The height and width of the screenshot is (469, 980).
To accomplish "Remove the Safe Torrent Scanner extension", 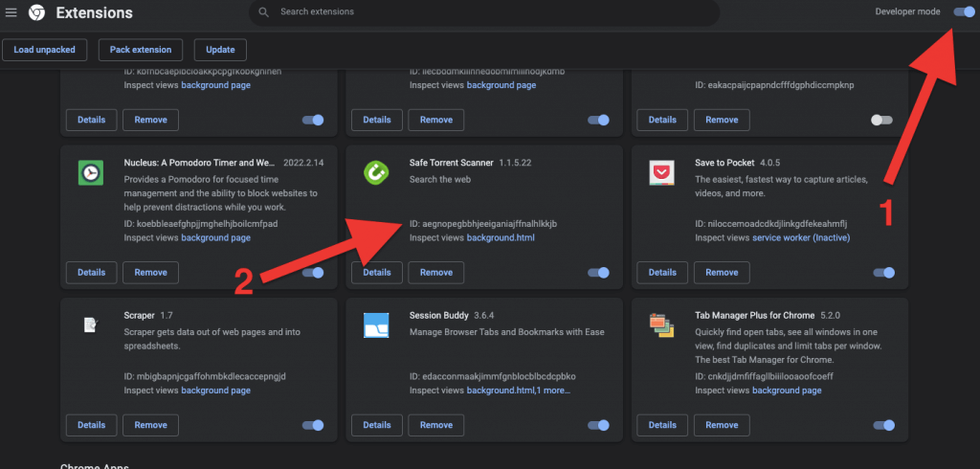I will coord(436,273).
